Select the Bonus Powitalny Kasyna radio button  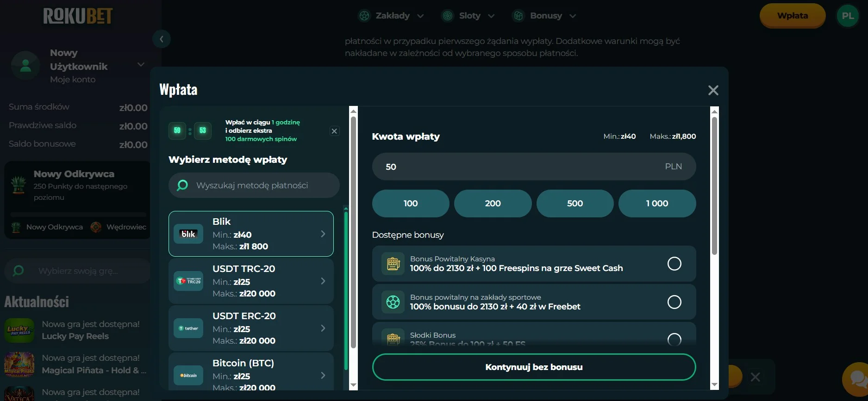click(674, 264)
